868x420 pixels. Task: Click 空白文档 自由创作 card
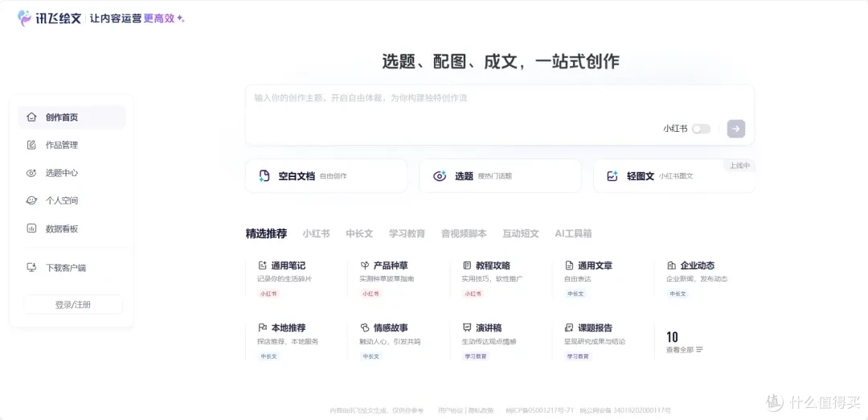click(326, 176)
